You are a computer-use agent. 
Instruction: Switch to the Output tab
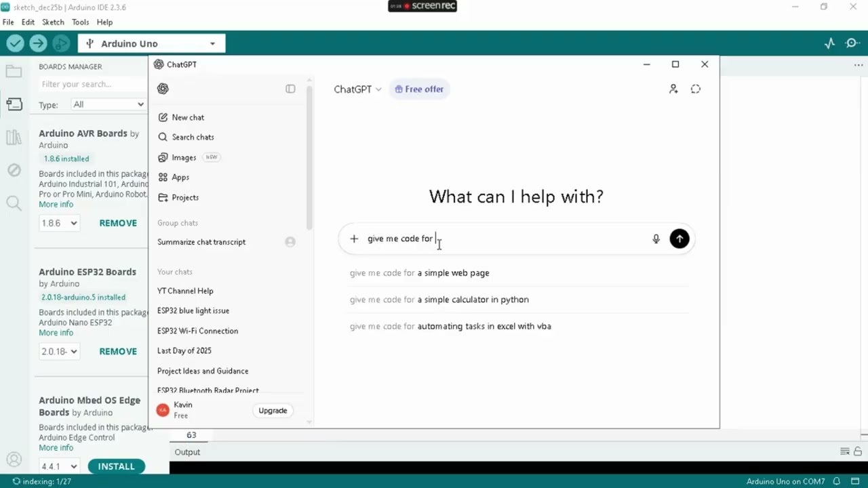point(187,452)
